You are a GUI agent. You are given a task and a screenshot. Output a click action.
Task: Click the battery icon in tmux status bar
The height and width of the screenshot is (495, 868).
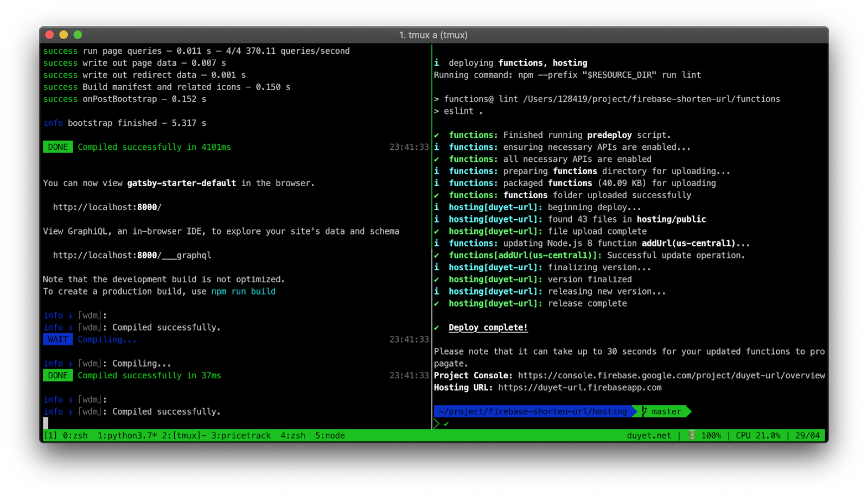pos(692,435)
